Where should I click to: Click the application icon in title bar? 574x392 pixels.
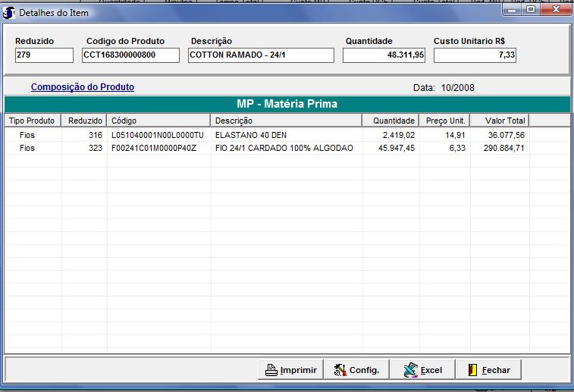point(9,13)
